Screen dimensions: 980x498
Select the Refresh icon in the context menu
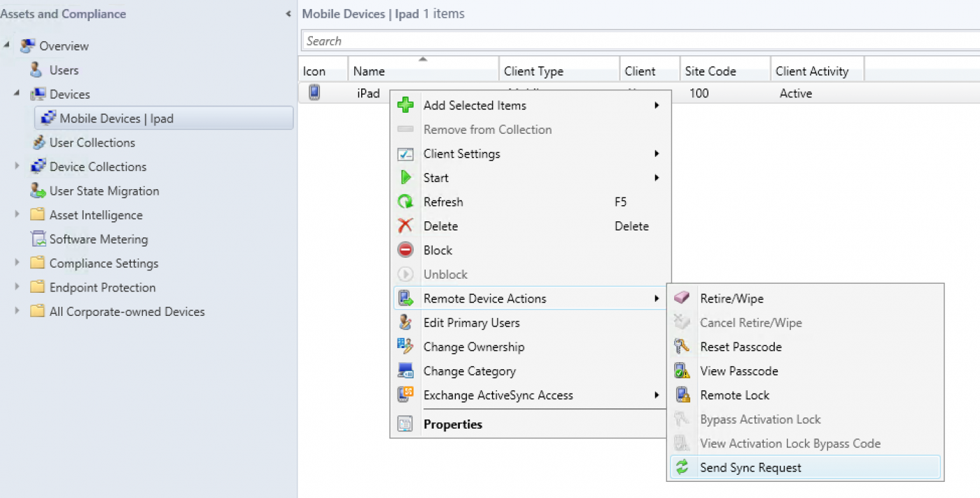[x=406, y=202]
